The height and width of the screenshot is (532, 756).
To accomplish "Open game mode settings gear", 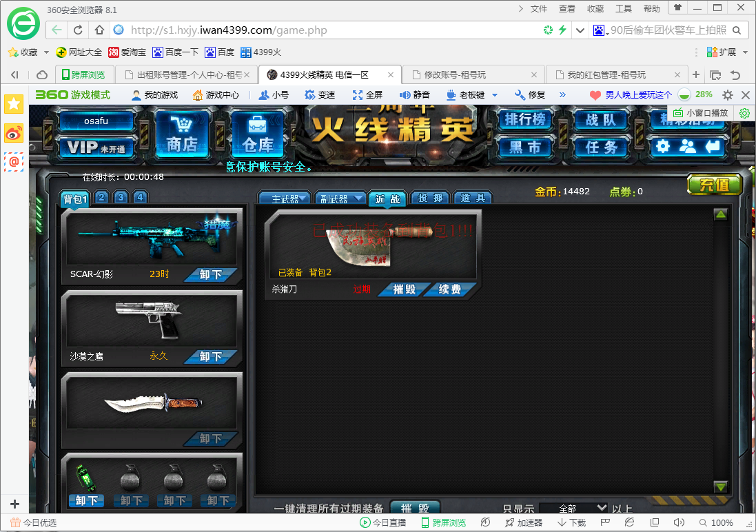I will (728, 95).
